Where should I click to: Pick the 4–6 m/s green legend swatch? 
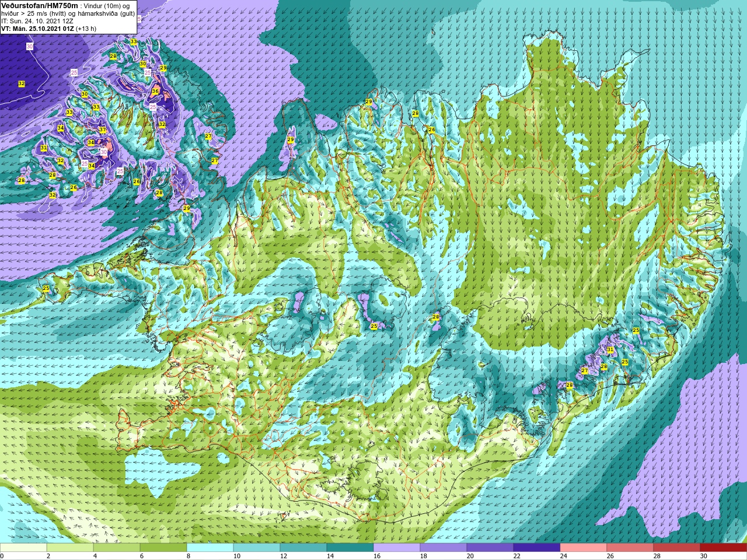pos(117,548)
